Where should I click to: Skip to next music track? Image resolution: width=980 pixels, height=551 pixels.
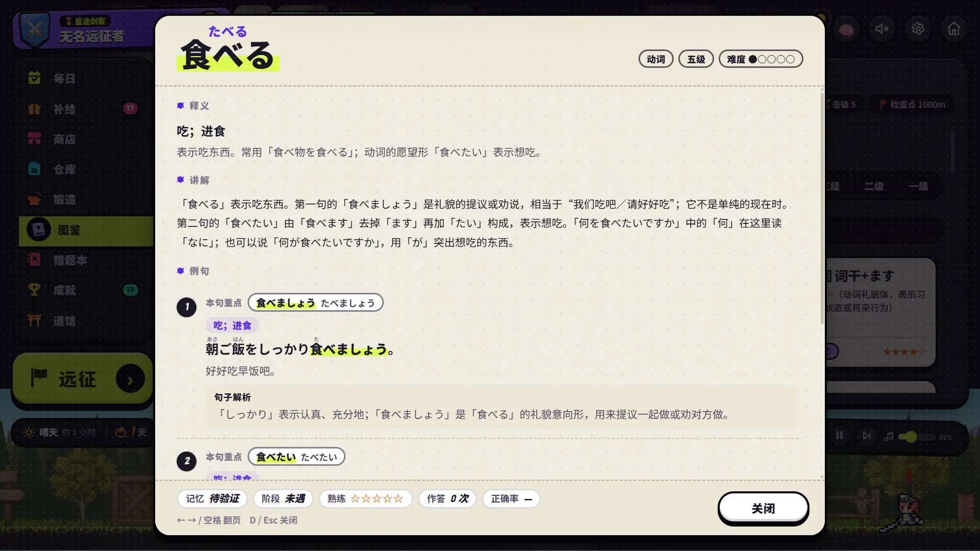pos(866,436)
